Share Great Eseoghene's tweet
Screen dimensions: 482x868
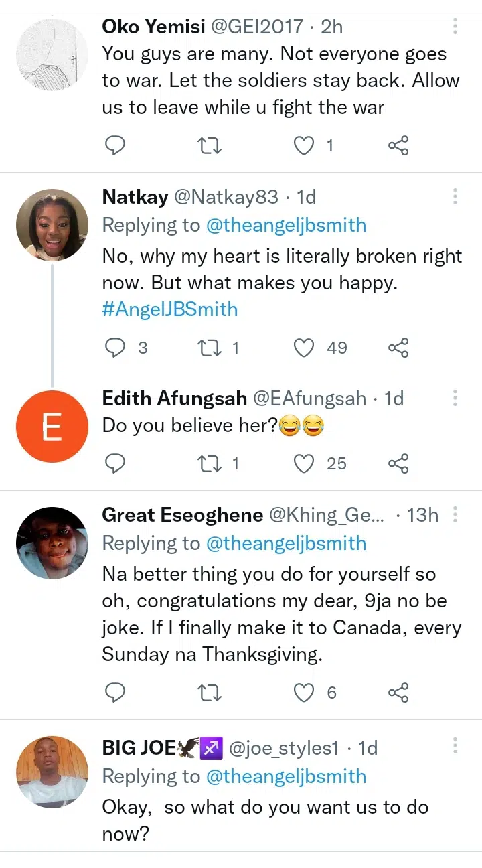point(398,693)
